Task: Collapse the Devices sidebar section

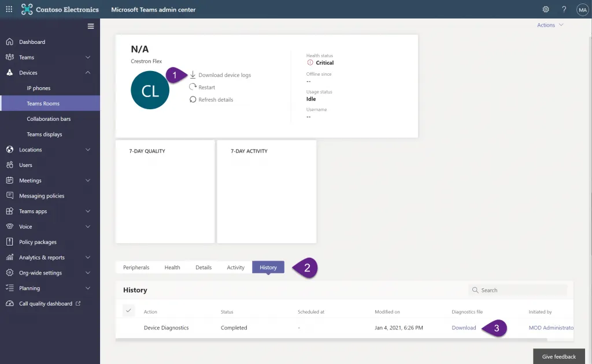Action: (x=88, y=73)
